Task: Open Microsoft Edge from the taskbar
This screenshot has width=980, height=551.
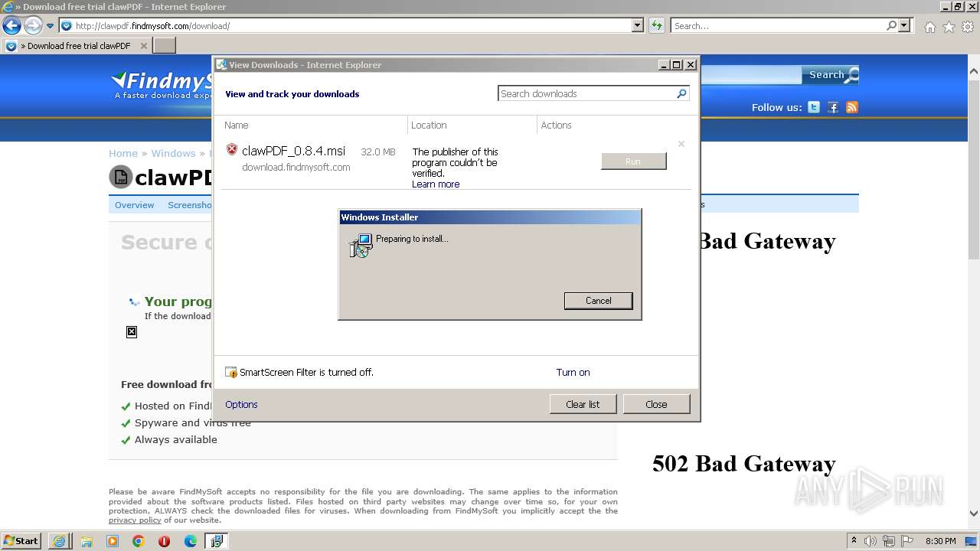Action: click(x=191, y=541)
